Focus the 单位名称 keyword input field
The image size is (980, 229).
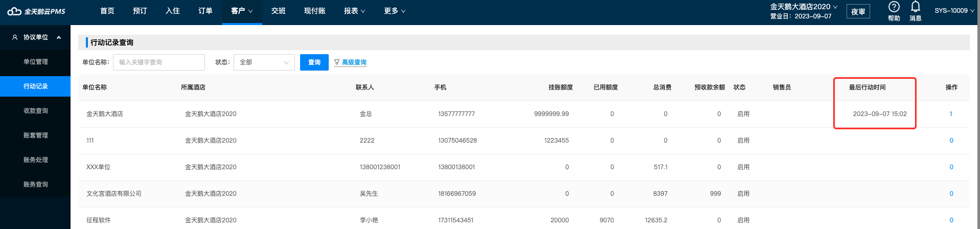click(159, 62)
